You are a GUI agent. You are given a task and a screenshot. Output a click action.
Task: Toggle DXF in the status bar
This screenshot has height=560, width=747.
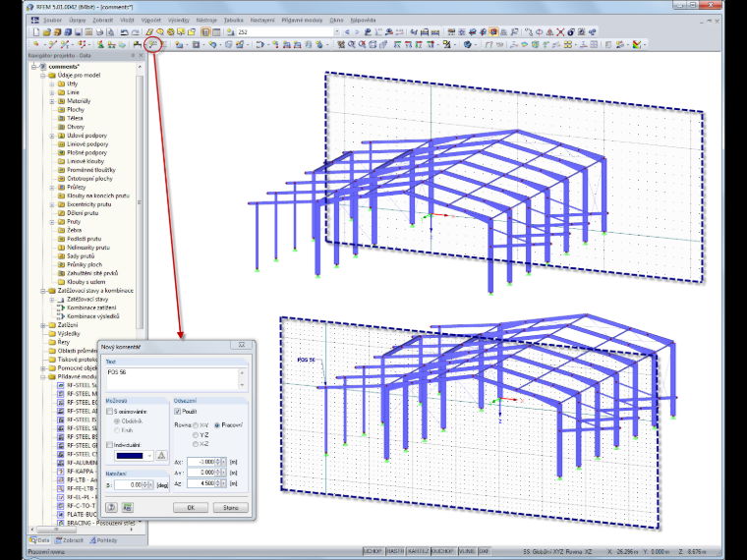click(x=484, y=551)
